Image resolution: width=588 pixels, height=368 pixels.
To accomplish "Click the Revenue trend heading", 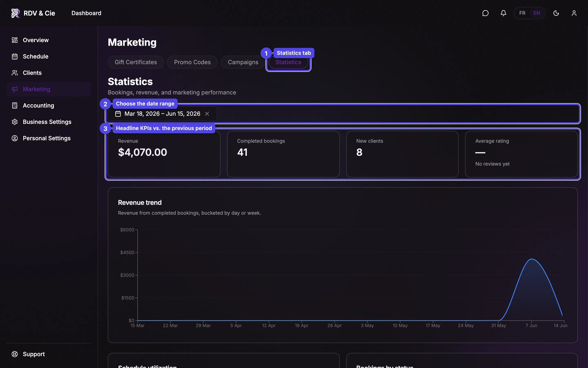I will pos(140,202).
